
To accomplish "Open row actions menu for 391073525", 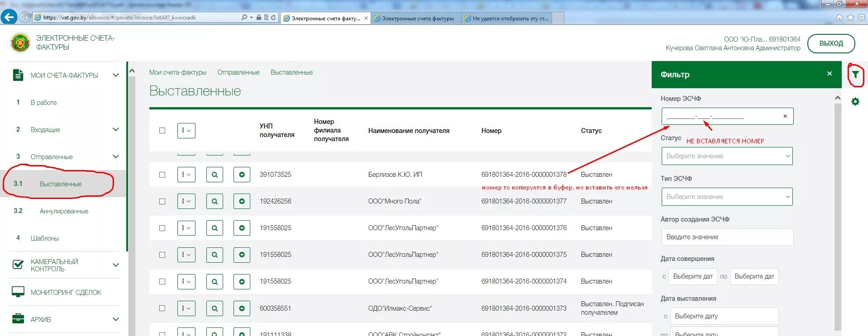I will [186, 175].
